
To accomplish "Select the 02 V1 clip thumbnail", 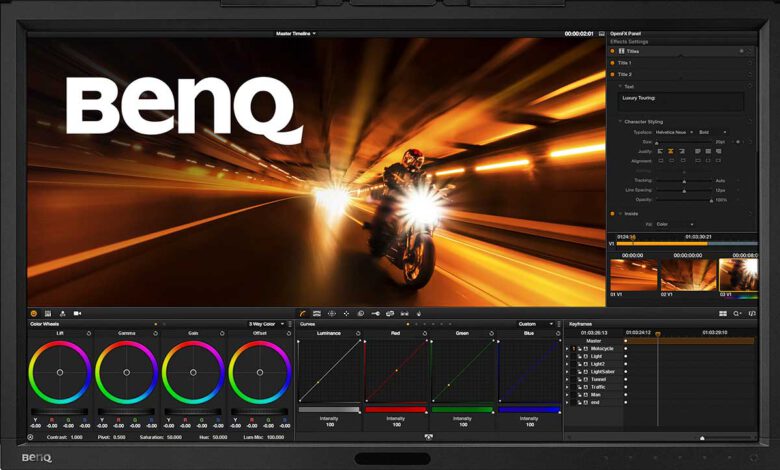I will [x=689, y=275].
